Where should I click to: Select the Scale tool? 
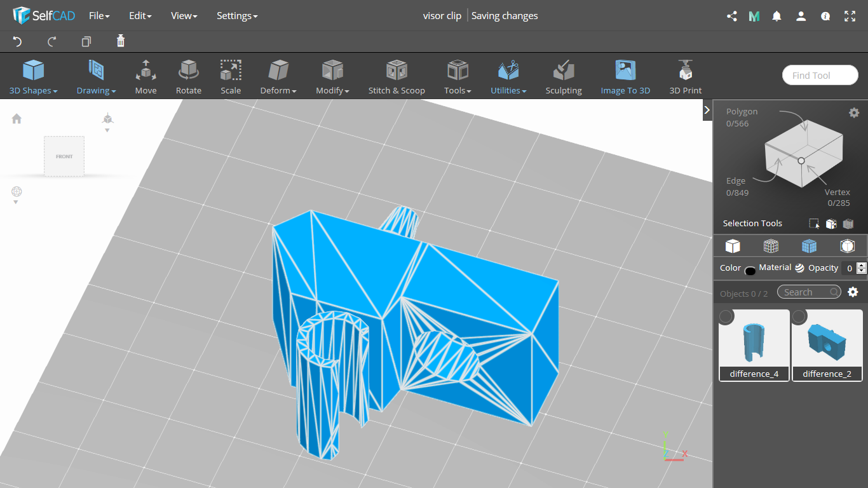(231, 77)
